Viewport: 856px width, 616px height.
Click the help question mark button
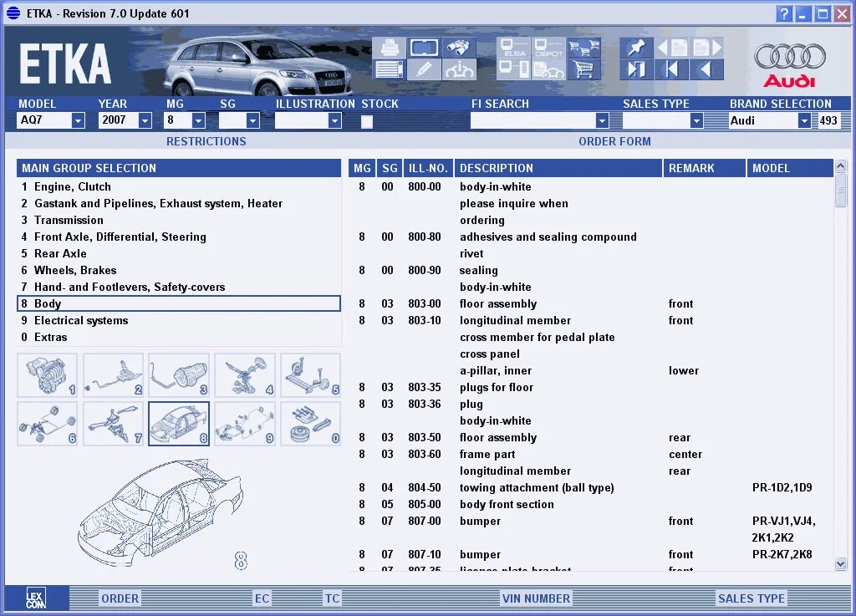coord(784,13)
